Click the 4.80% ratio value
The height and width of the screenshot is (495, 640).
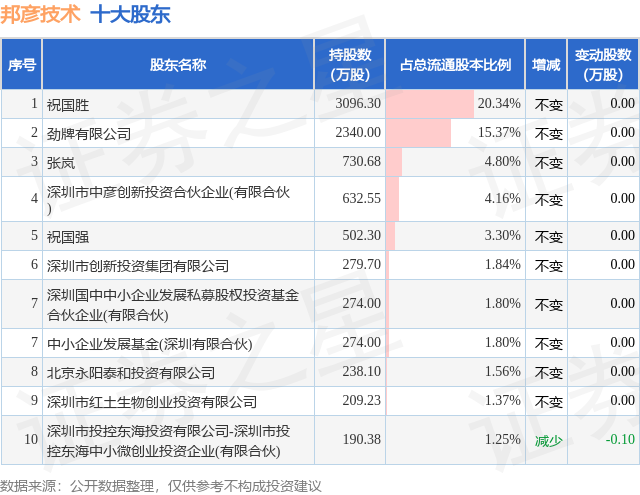502,161
